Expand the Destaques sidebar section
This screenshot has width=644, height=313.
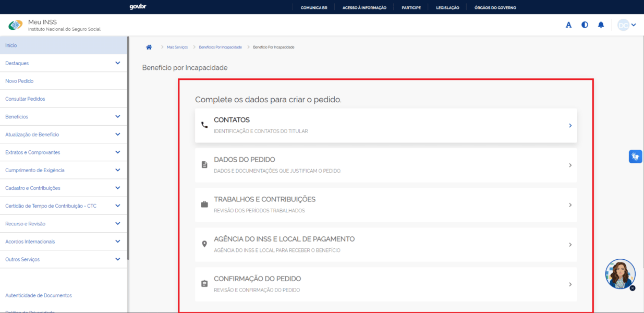(x=117, y=63)
